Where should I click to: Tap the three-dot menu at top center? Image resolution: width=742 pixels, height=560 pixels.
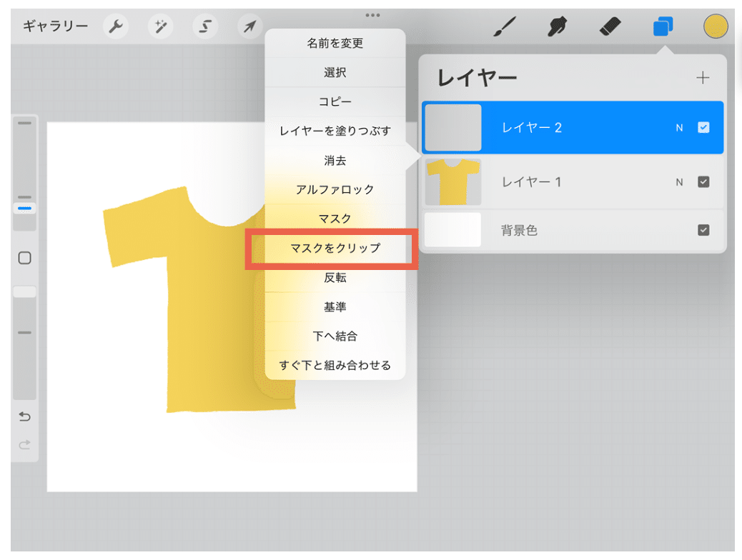point(372,15)
